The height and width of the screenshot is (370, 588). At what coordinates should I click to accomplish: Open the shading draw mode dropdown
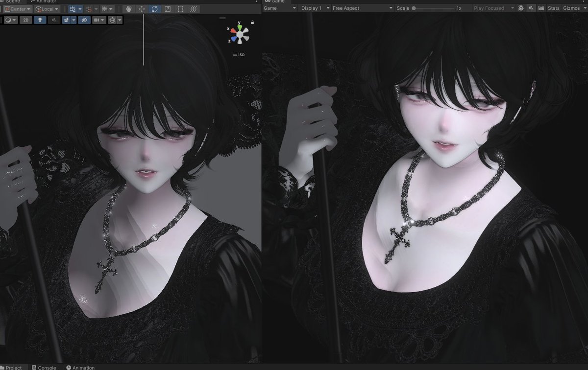click(11, 20)
